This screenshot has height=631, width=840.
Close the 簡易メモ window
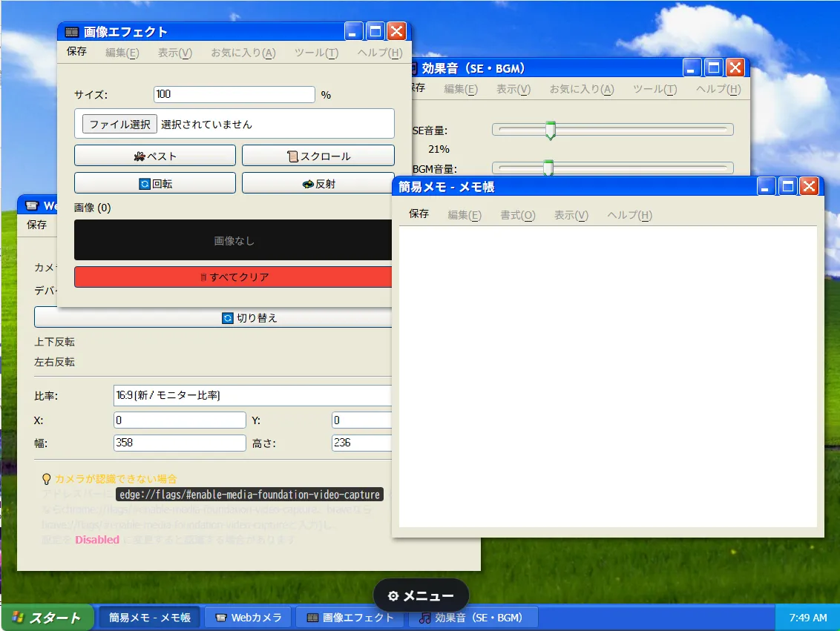(x=809, y=186)
